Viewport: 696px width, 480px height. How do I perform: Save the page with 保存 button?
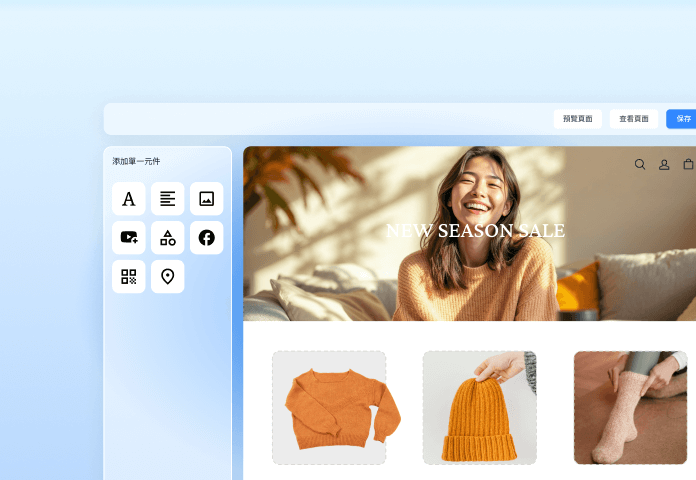682,119
